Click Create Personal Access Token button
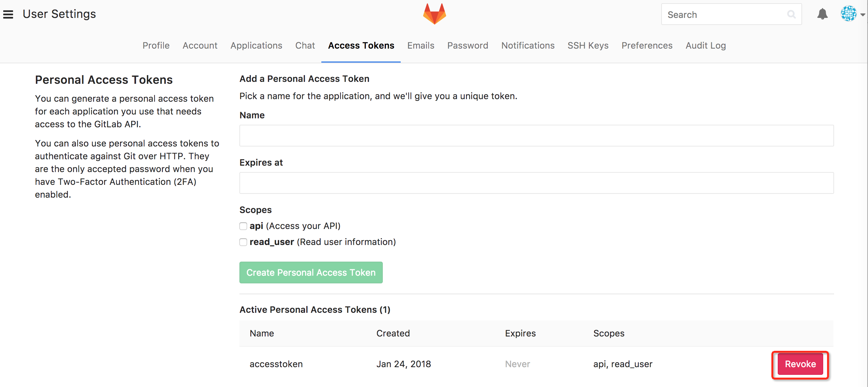 click(x=311, y=272)
